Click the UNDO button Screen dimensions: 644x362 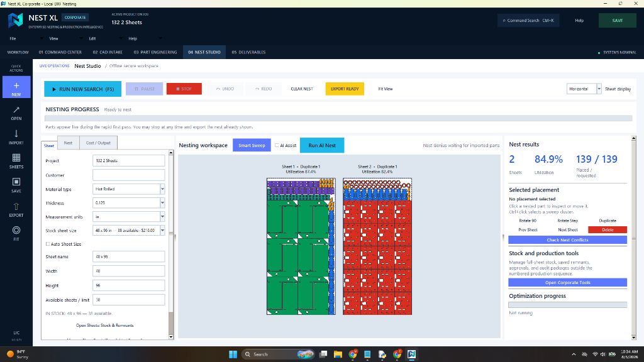[225, 89]
